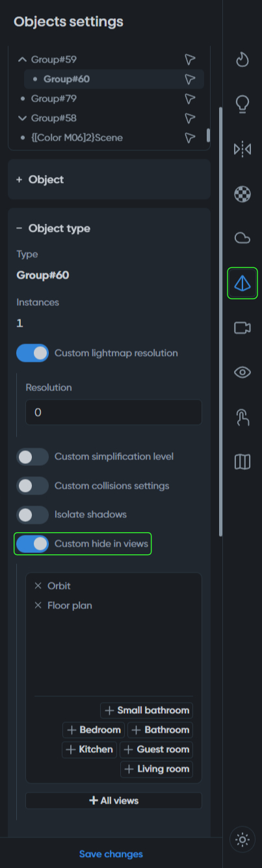Screen dimensions: 262x868
Task: Expand the Object section
Action: coord(109,179)
